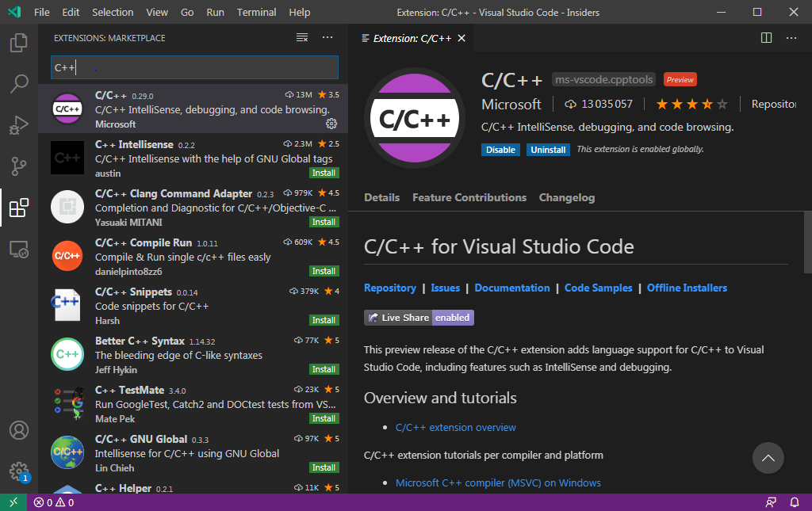The image size is (812, 511).
Task: Open the Search view
Action: (x=17, y=83)
